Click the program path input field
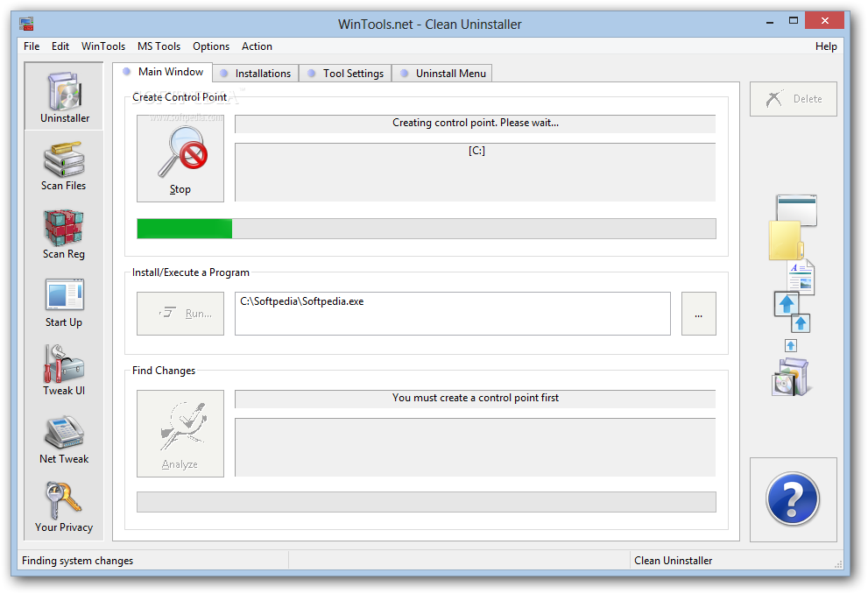The height and width of the screenshot is (594, 868). 452,314
